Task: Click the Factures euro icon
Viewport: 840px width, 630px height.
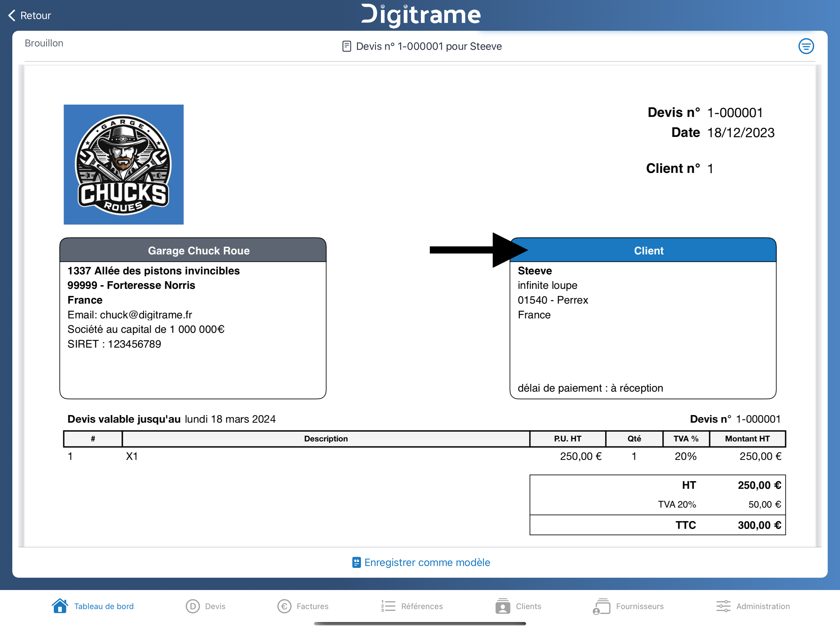Action: 284,606
